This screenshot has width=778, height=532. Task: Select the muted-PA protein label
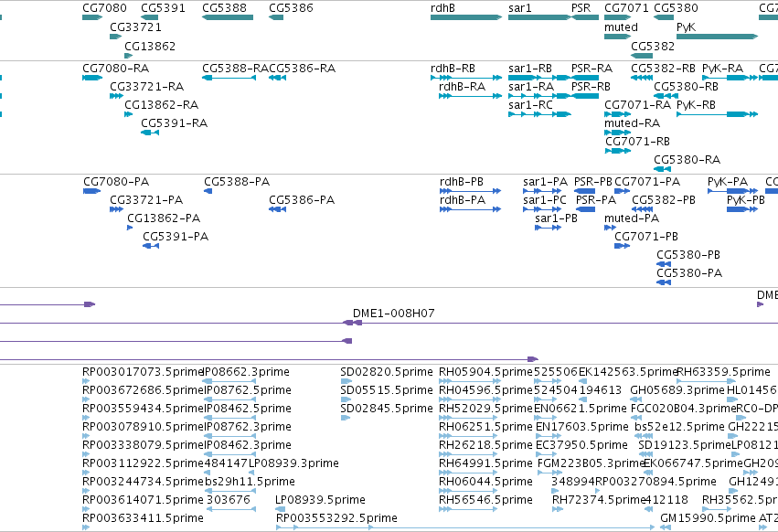click(x=632, y=218)
